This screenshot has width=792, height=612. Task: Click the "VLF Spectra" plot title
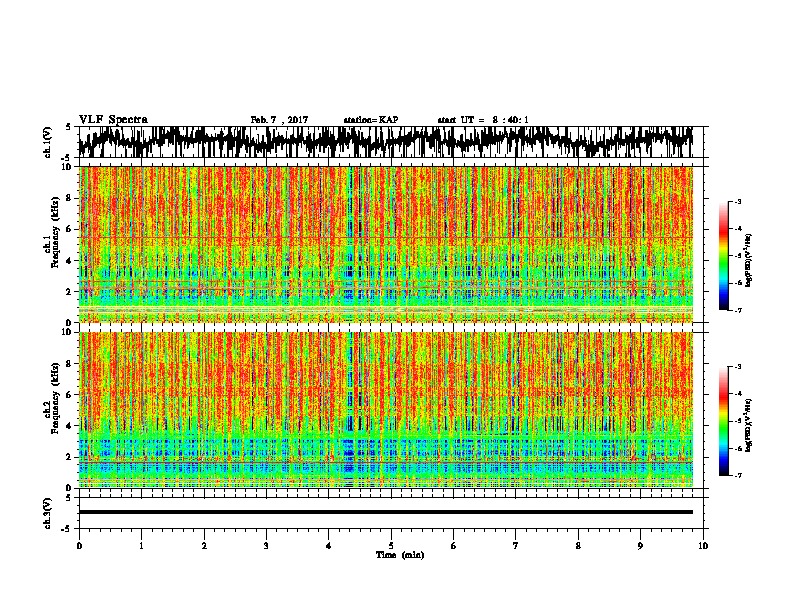click(x=113, y=120)
